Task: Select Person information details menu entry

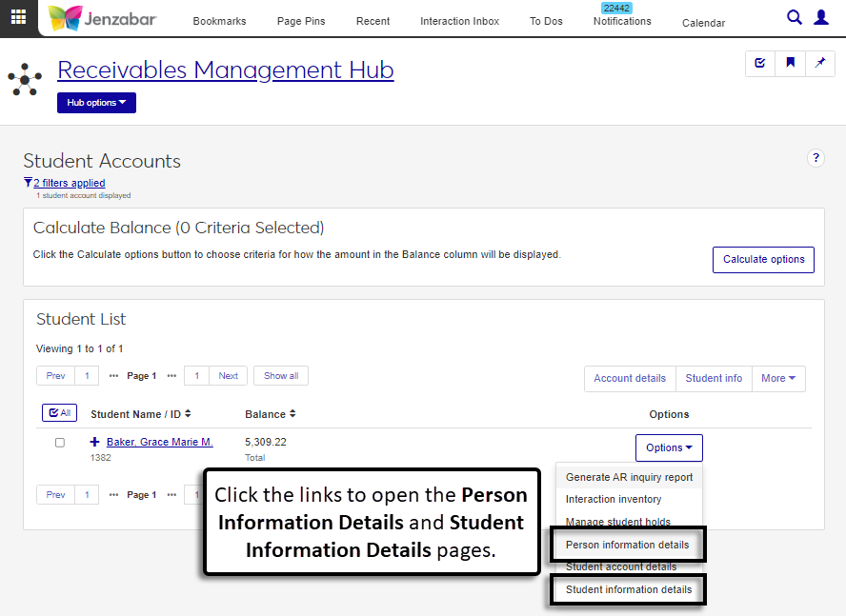Action: [627, 545]
